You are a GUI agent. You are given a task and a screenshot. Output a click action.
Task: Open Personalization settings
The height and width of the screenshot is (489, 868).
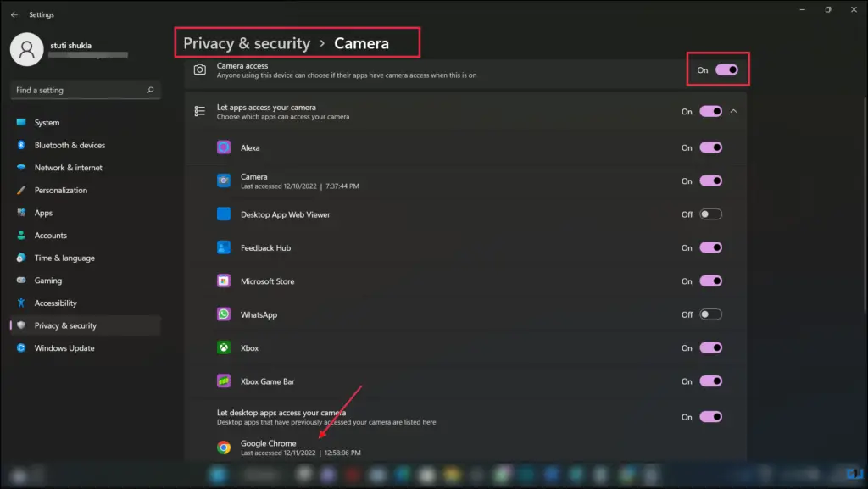click(x=86, y=191)
